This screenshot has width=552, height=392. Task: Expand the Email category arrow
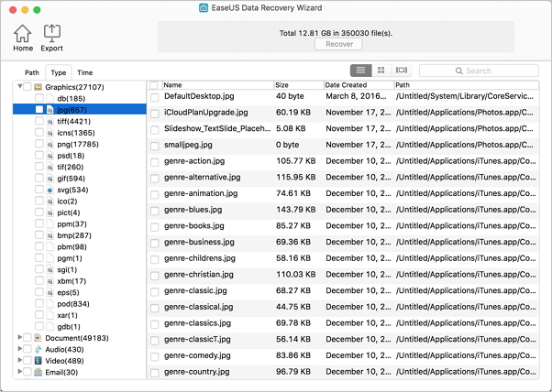pos(20,371)
